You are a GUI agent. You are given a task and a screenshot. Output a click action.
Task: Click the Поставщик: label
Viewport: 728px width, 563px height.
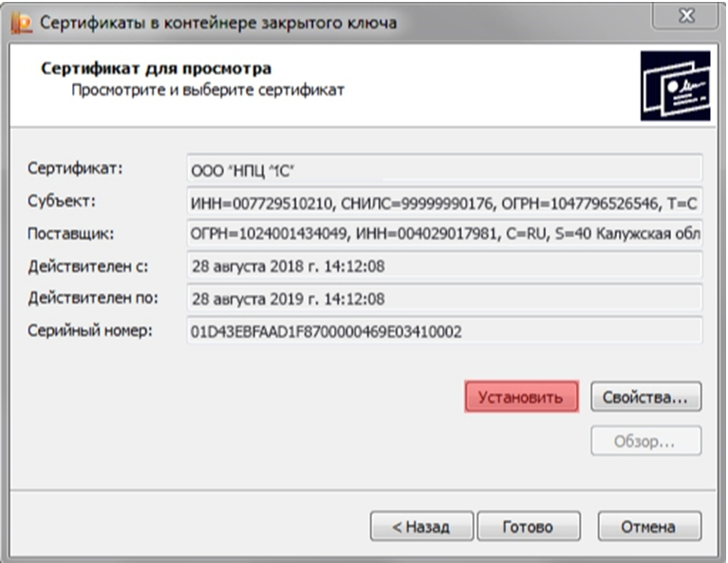tap(70, 234)
